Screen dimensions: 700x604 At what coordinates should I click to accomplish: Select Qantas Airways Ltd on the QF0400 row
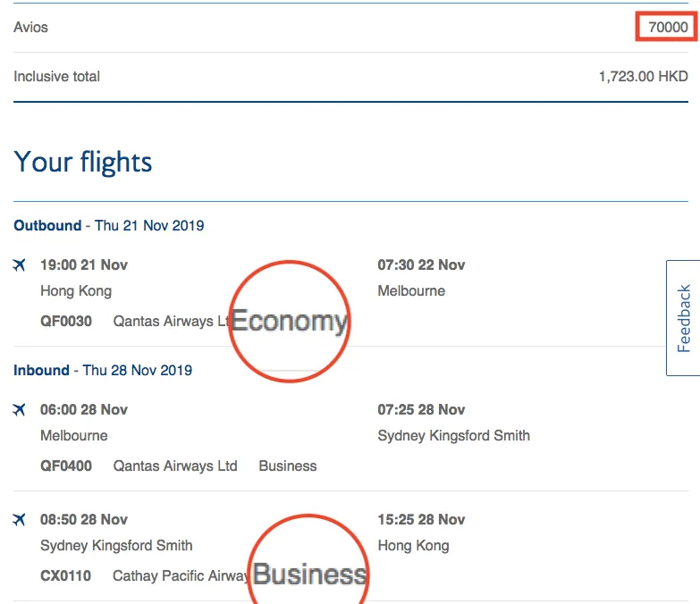[x=175, y=466]
